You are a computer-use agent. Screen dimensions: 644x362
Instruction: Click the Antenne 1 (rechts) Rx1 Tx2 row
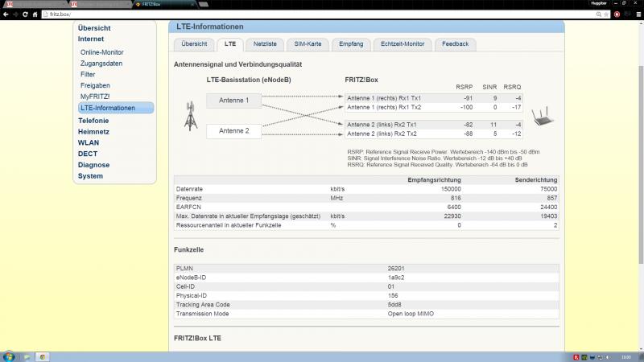434,107
